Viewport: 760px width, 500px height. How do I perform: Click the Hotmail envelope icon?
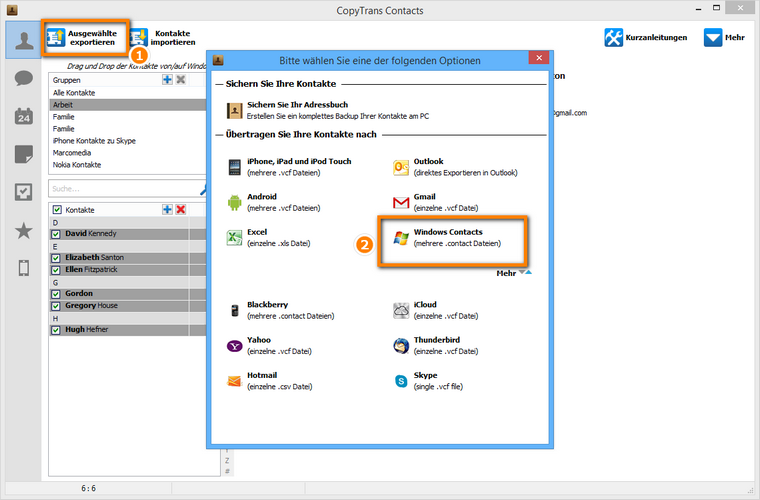pyautogui.click(x=235, y=381)
